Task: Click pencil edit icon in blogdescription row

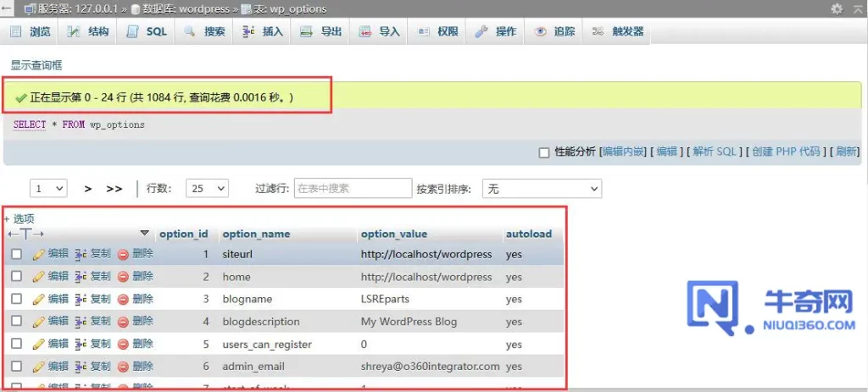Action: (x=39, y=321)
